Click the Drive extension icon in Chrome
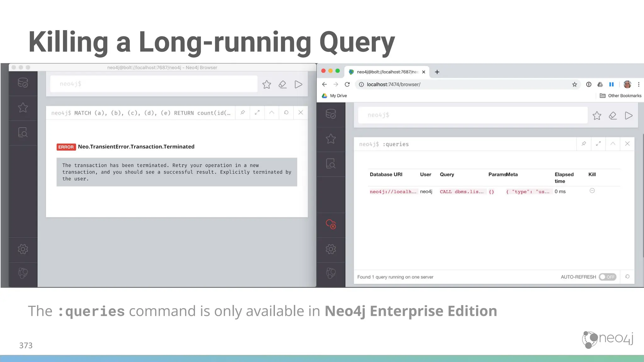This screenshot has height=362, width=644. pyautogui.click(x=600, y=84)
